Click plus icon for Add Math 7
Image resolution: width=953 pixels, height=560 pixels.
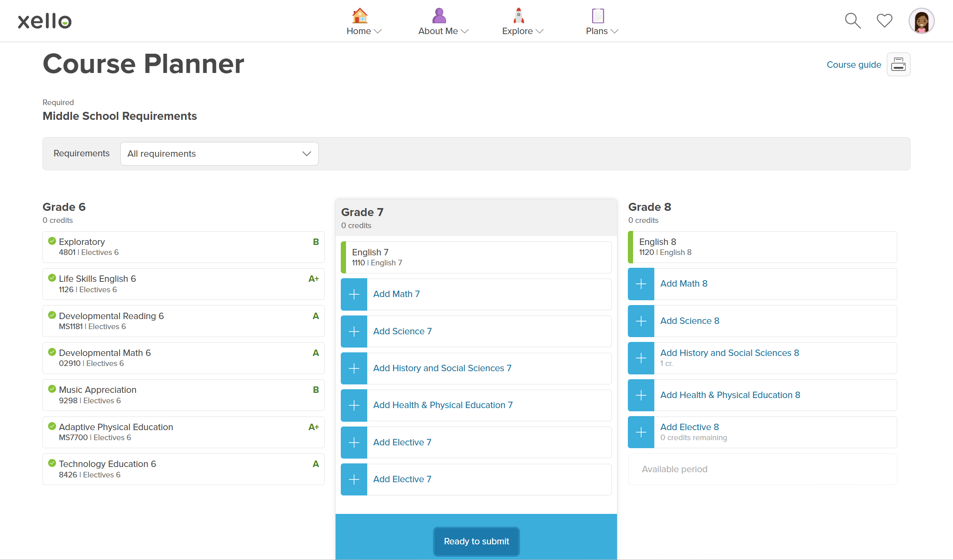coord(354,294)
